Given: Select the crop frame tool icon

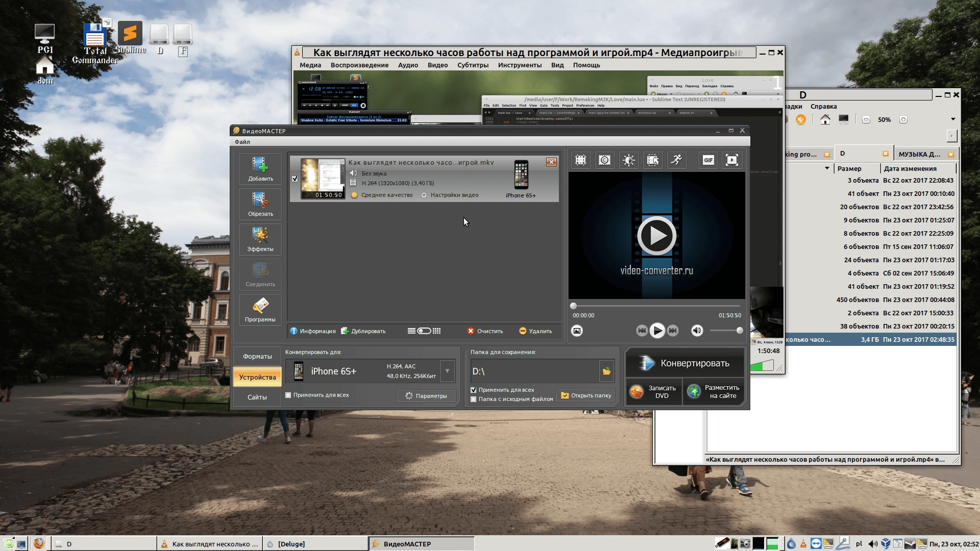Looking at the screenshot, I should pos(580,160).
